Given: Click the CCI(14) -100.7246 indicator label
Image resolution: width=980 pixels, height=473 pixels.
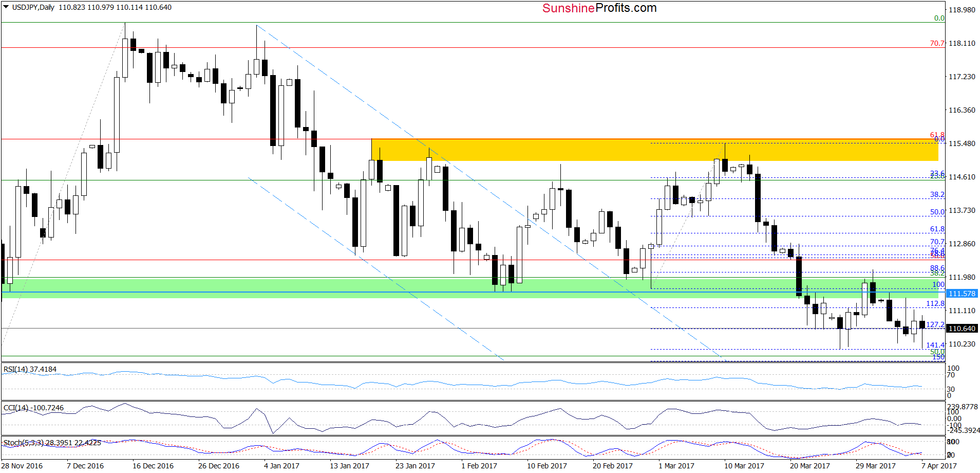Looking at the screenshot, I should tap(33, 408).
